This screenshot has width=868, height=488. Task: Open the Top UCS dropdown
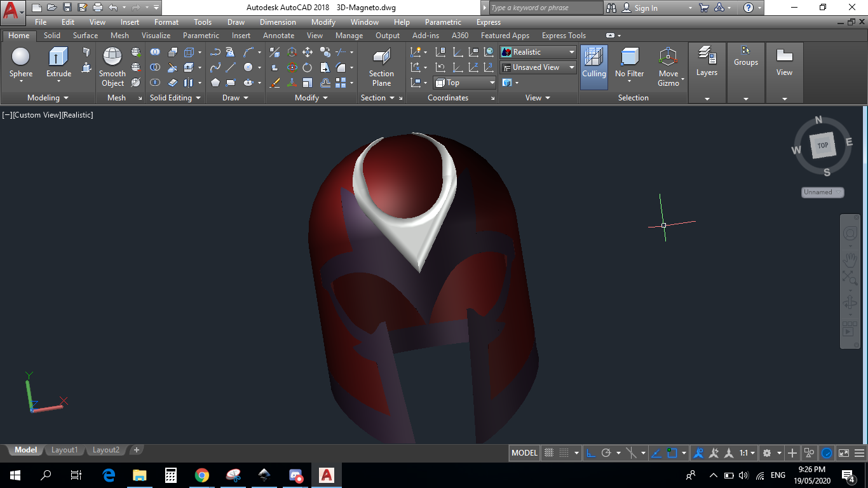pos(465,83)
